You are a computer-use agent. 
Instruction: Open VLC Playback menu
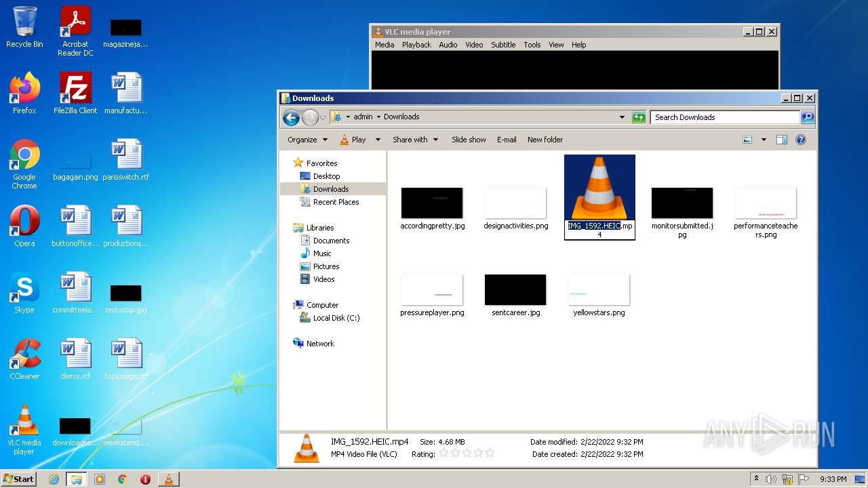click(416, 45)
